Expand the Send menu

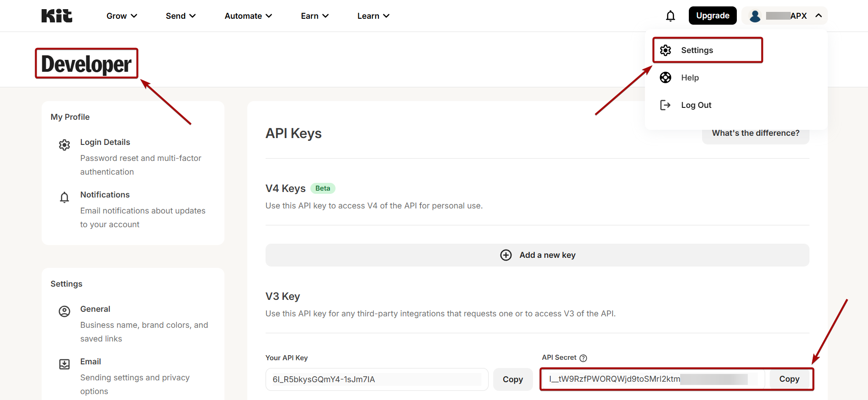[x=181, y=16]
